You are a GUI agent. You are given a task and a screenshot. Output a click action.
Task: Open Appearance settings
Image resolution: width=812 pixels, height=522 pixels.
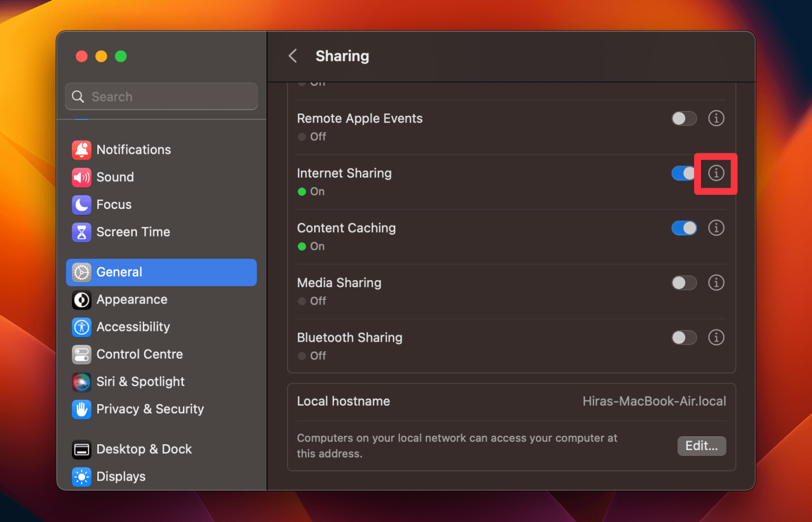tap(132, 299)
